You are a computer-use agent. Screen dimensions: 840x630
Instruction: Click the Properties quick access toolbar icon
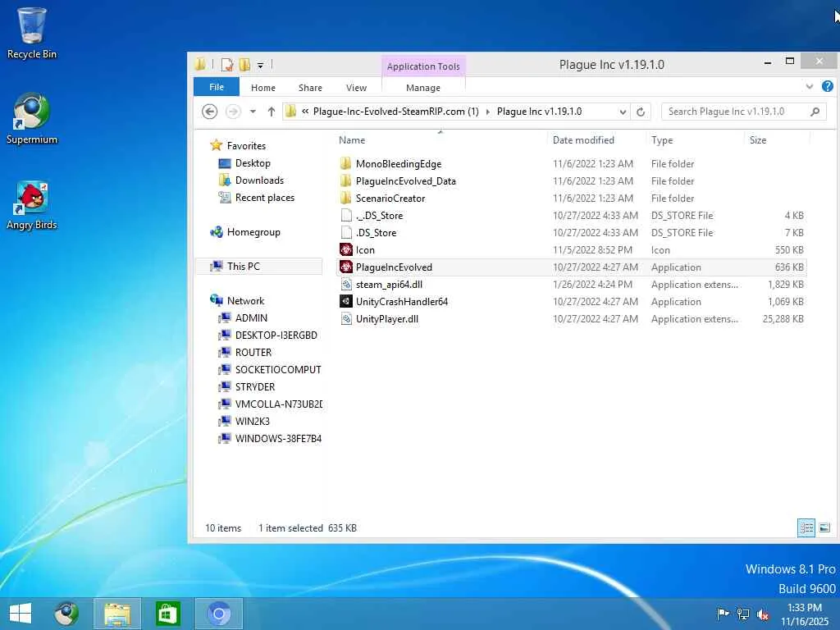coord(227,65)
